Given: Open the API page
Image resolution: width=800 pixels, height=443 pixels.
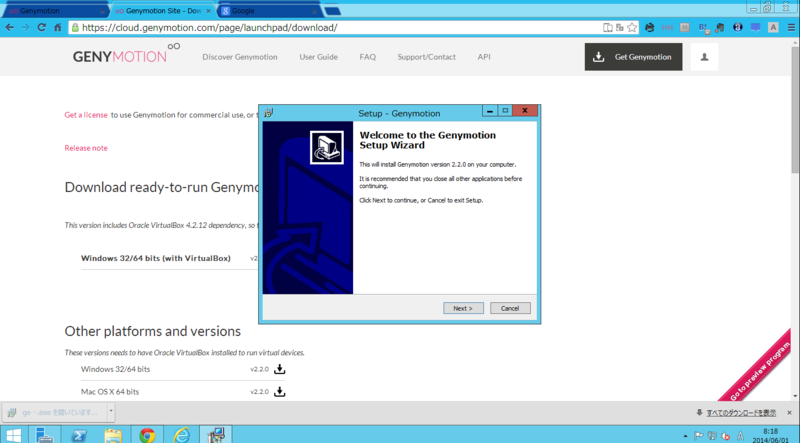Looking at the screenshot, I should [x=484, y=57].
